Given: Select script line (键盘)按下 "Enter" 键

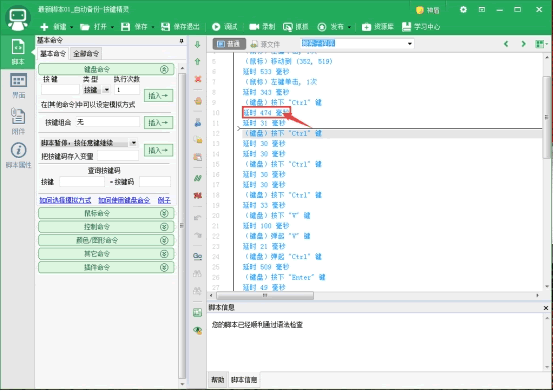Looking at the screenshot, I should click(284, 277).
